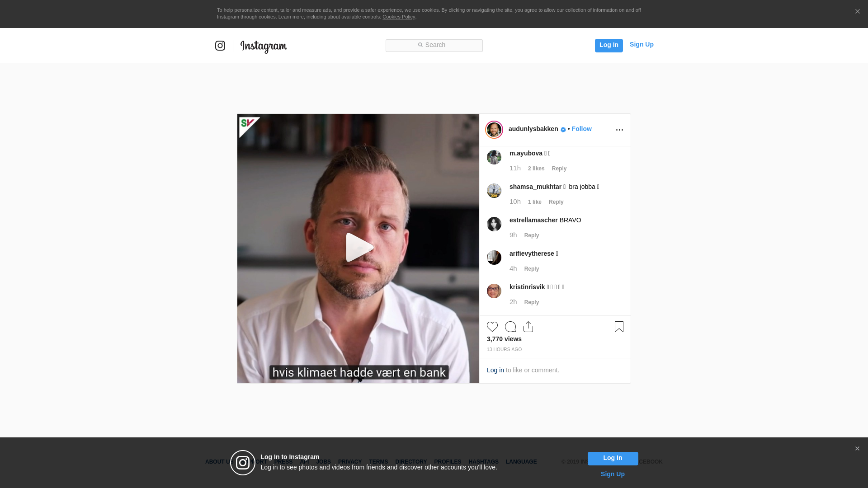
Task: Click the share post icon
Action: [528, 327]
